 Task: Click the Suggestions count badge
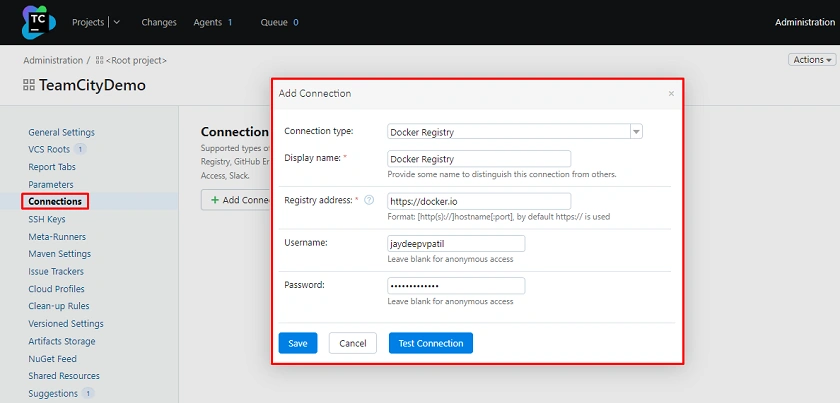tap(88, 394)
